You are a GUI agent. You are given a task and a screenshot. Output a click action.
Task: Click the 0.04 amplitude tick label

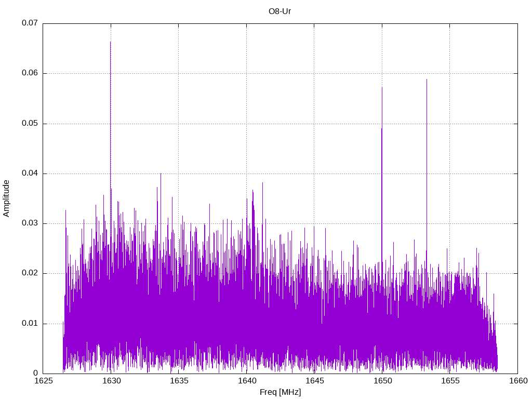pyautogui.click(x=30, y=174)
